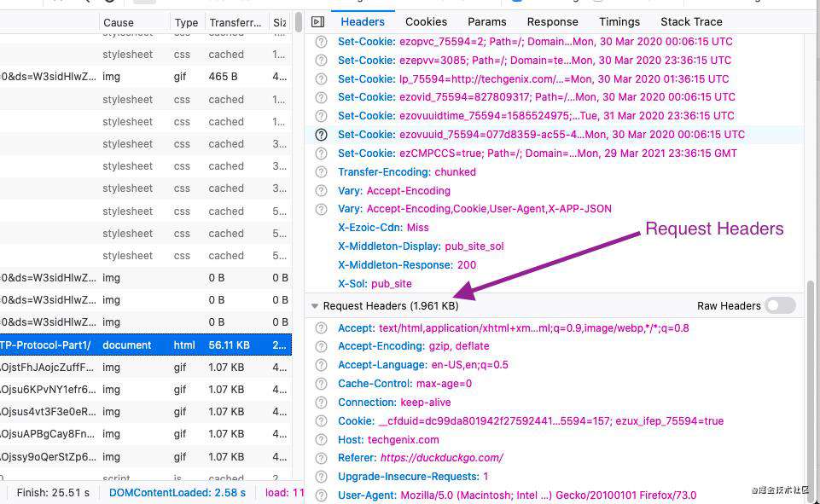Click the Cache-Control max-age=0 value

click(444, 384)
